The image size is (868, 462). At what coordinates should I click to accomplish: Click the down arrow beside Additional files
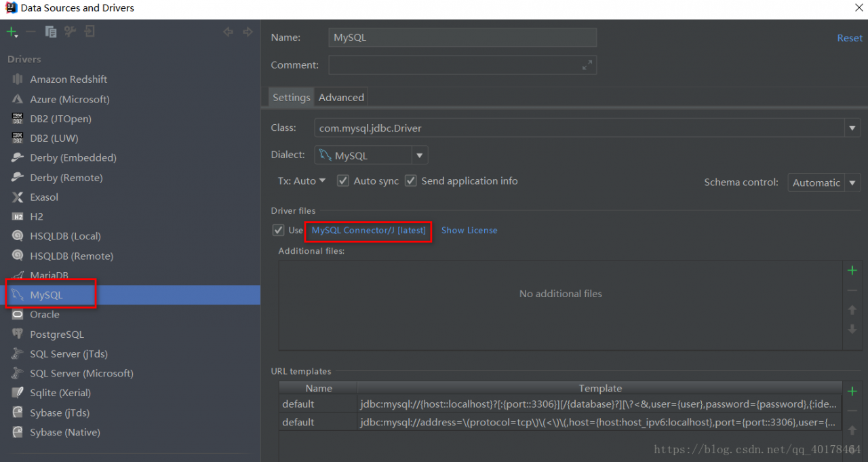tap(852, 329)
